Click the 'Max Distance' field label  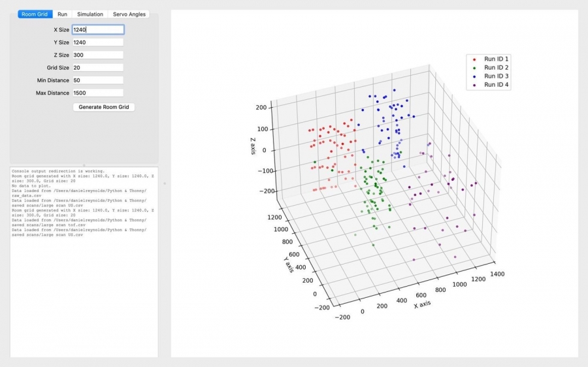click(x=52, y=93)
